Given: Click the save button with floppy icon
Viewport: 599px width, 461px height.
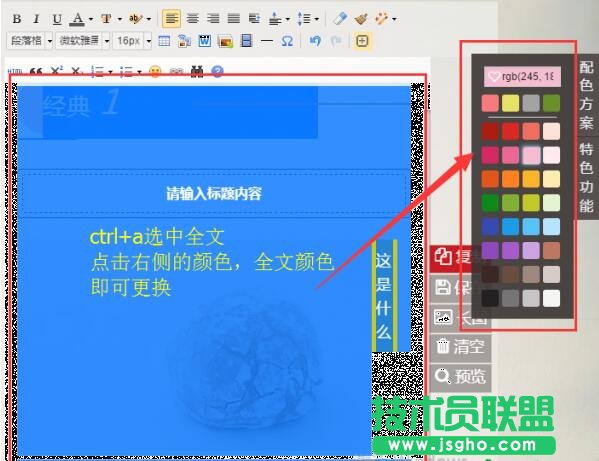Looking at the screenshot, I should click(451, 288).
